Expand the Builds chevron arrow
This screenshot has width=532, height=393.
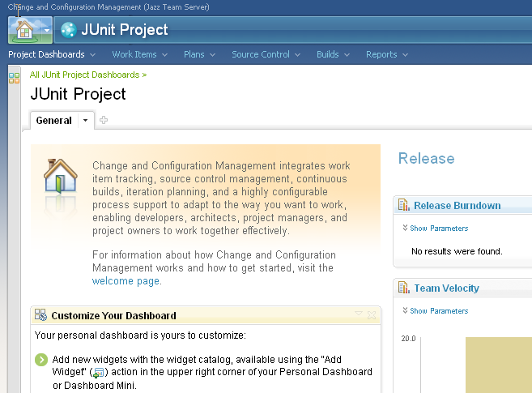tap(347, 55)
